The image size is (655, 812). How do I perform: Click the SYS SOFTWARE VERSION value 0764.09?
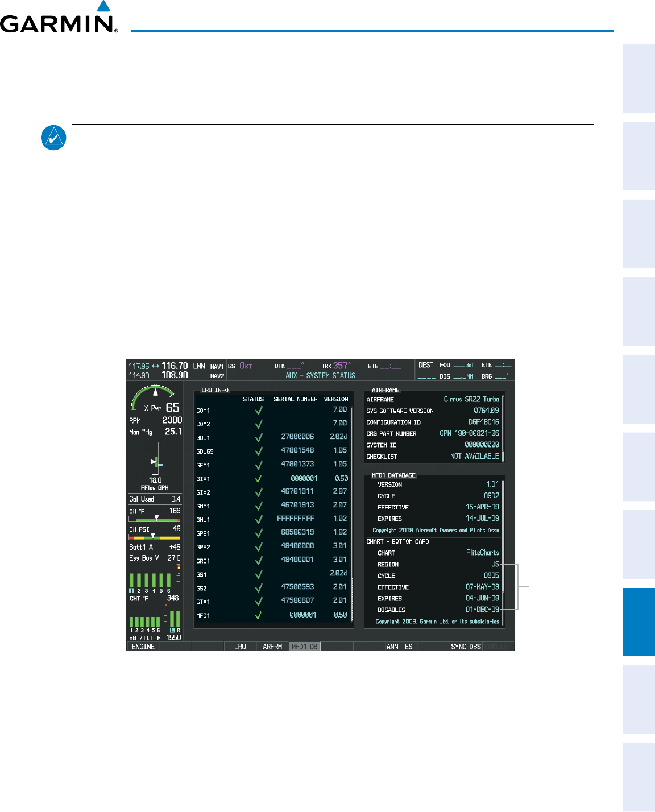[x=486, y=411]
